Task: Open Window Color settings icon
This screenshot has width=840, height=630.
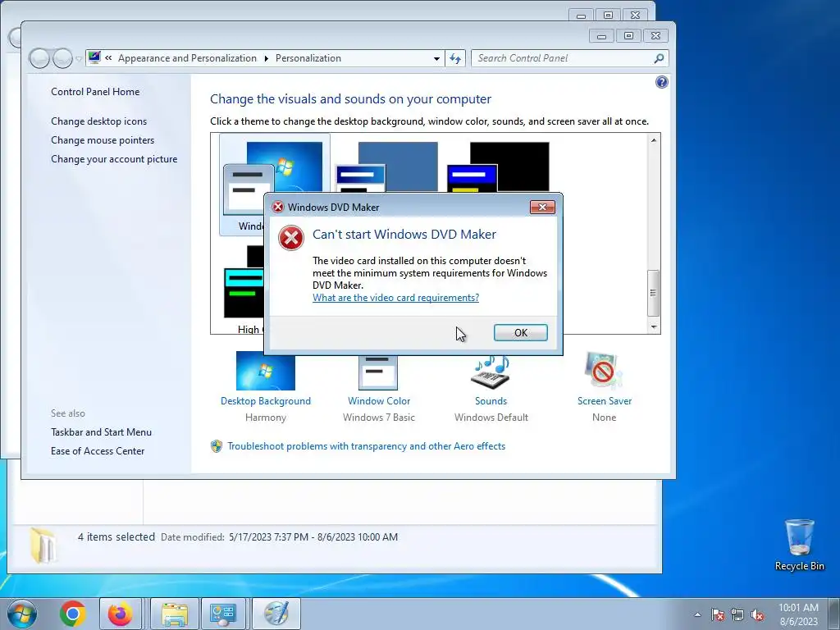Action: (x=378, y=372)
